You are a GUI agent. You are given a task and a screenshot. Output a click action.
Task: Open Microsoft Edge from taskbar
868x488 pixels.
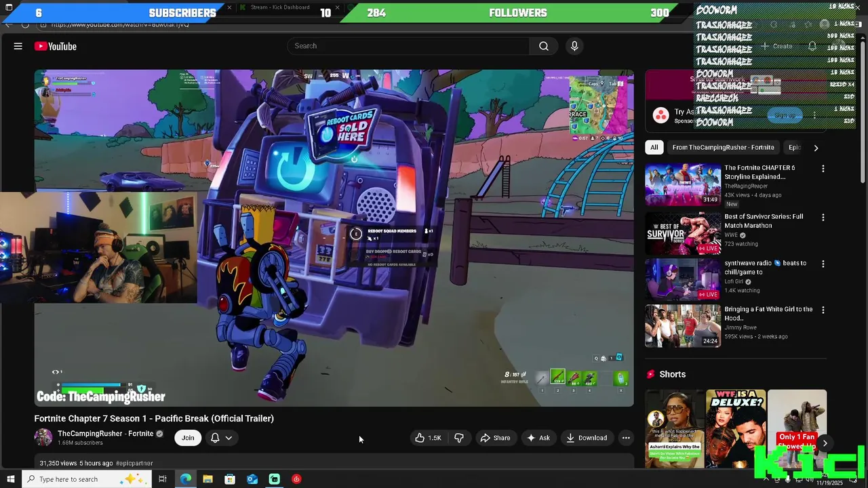pos(186,479)
